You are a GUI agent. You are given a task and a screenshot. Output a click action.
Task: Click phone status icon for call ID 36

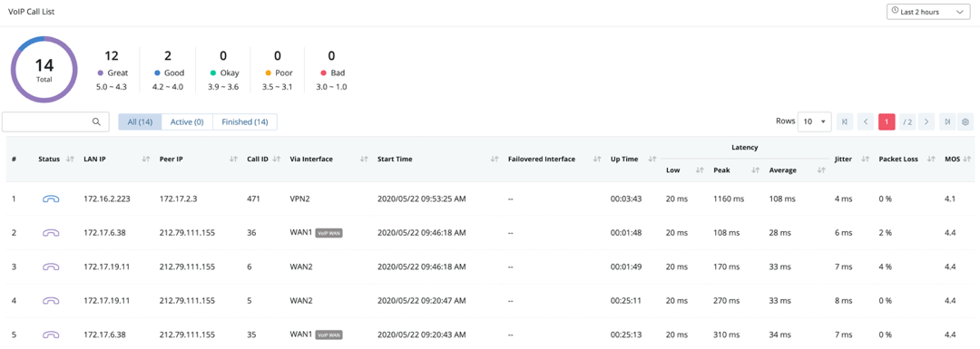(x=50, y=232)
